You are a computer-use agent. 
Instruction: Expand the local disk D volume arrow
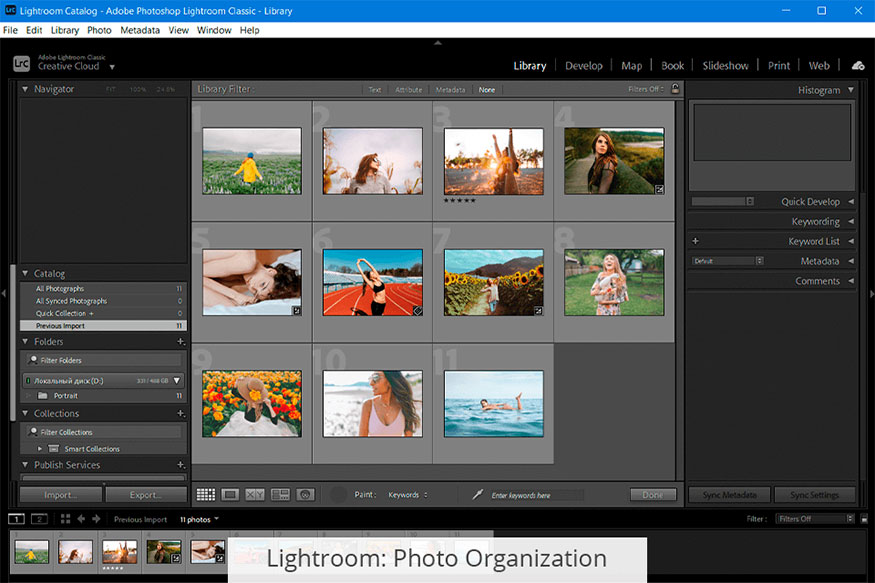176,380
